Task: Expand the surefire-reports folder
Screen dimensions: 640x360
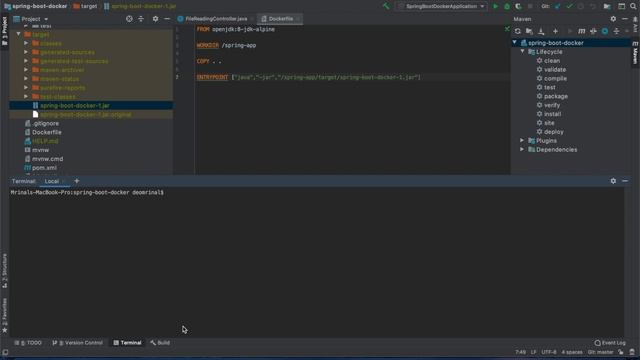Action: click(x=26, y=88)
